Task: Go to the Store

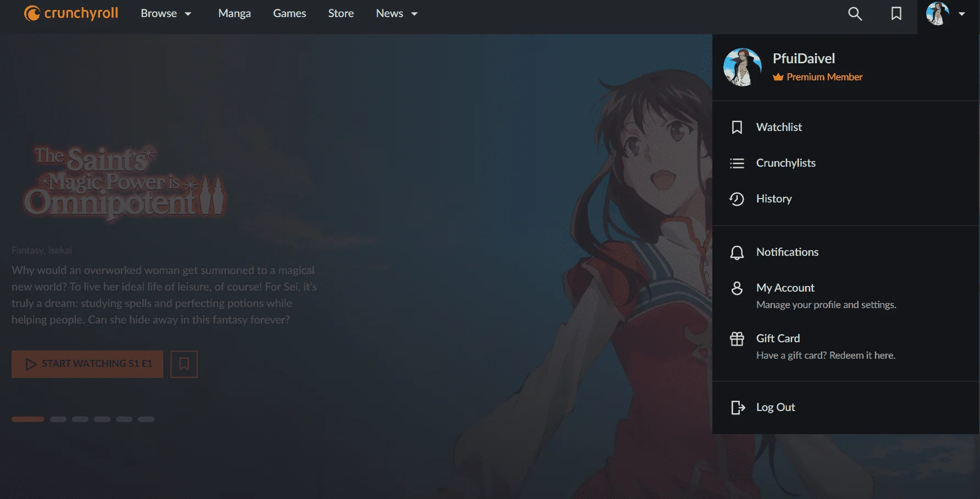Action: tap(341, 14)
